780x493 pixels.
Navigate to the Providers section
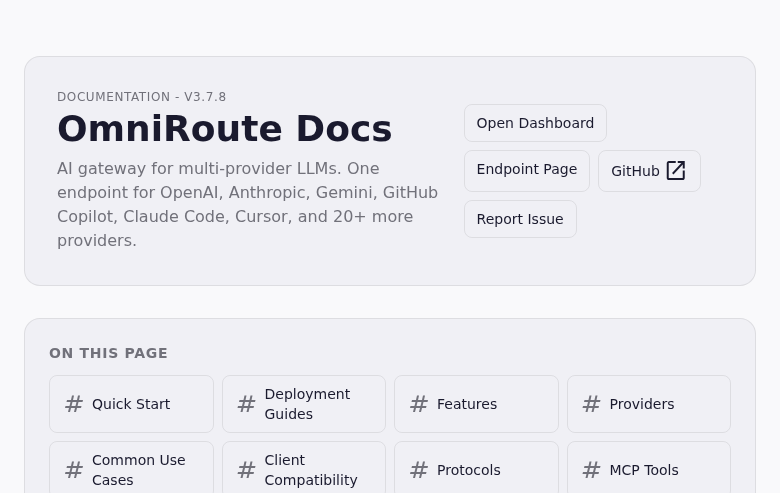point(649,404)
